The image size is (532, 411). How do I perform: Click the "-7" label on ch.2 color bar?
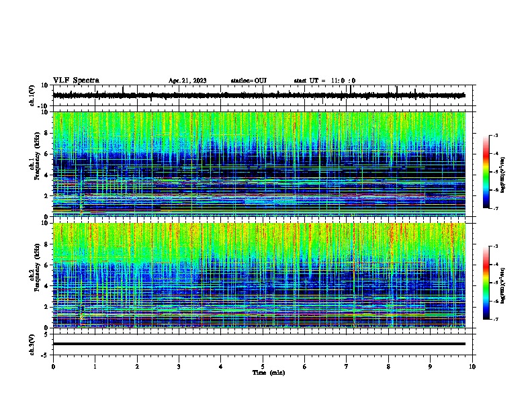pyautogui.click(x=495, y=319)
